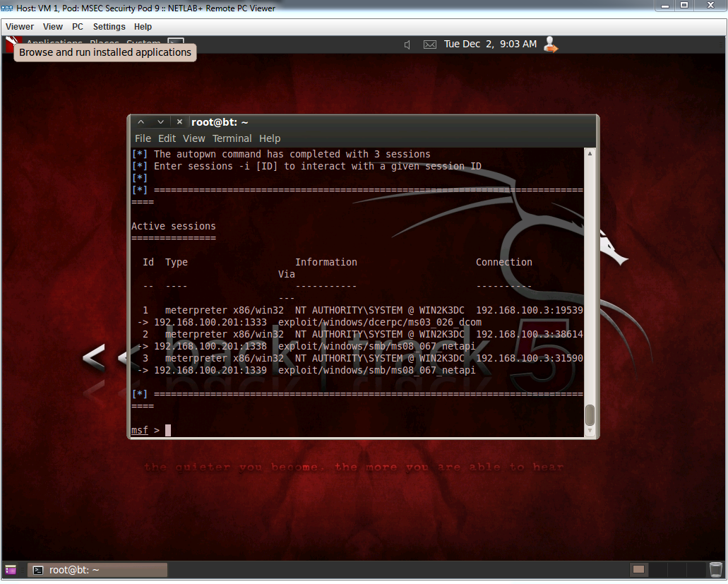Click the BackTrack dragon Applications icon
Image resolution: width=728 pixels, height=584 pixels.
(x=11, y=42)
